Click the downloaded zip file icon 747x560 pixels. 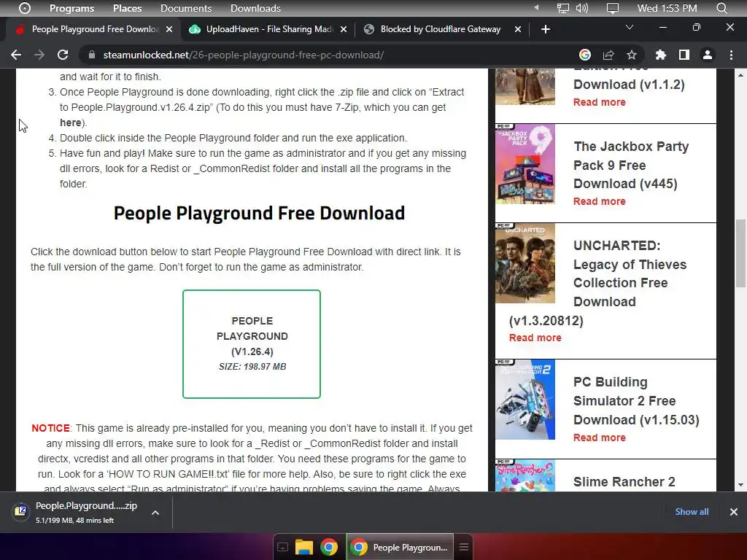20,512
